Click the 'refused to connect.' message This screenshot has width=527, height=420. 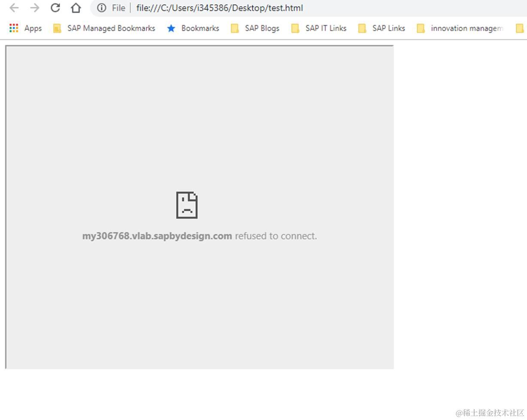click(276, 236)
